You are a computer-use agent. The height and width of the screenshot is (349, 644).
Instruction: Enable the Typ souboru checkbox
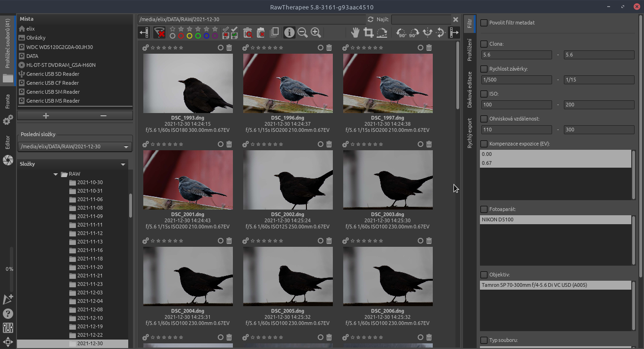click(x=484, y=340)
